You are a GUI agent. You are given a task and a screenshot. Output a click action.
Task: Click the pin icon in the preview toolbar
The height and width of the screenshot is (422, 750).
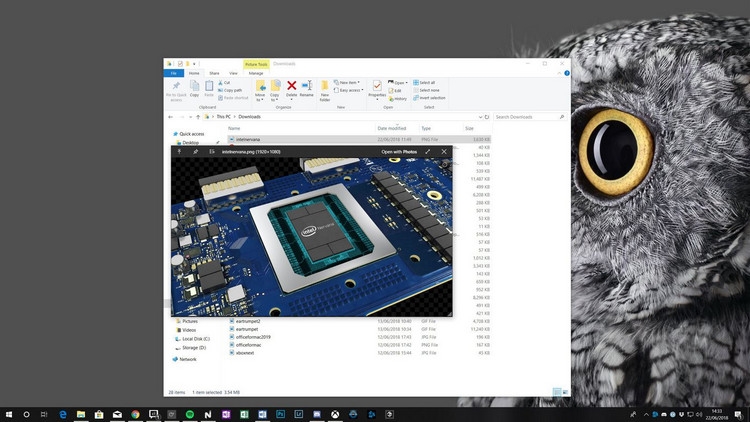[x=195, y=152]
